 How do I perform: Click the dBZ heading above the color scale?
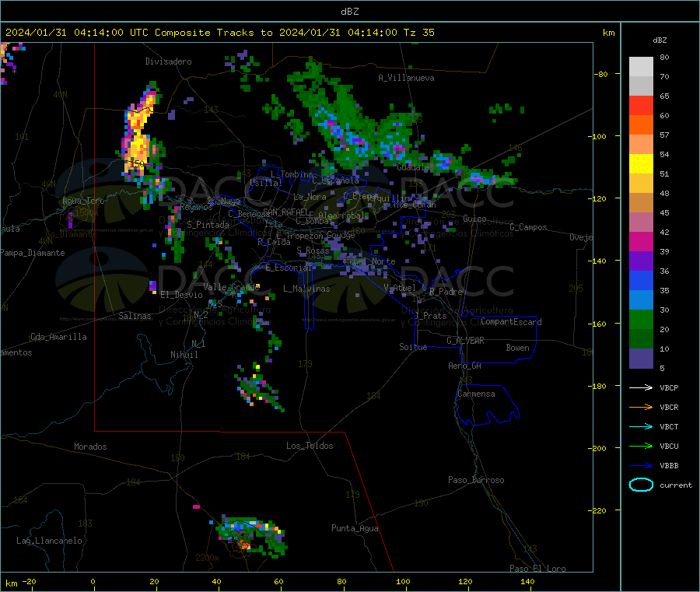pyautogui.click(x=660, y=40)
